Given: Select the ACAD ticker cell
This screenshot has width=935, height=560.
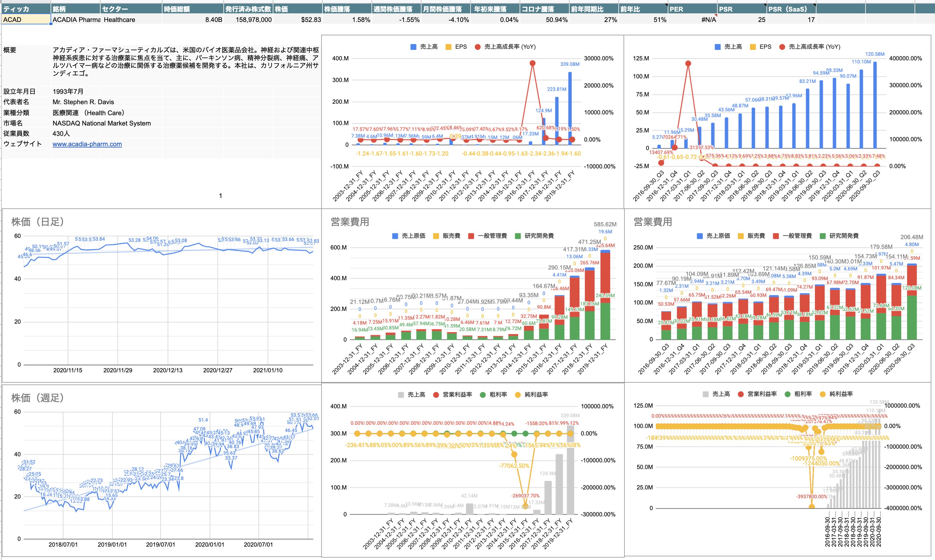Looking at the screenshot, I should point(26,19).
